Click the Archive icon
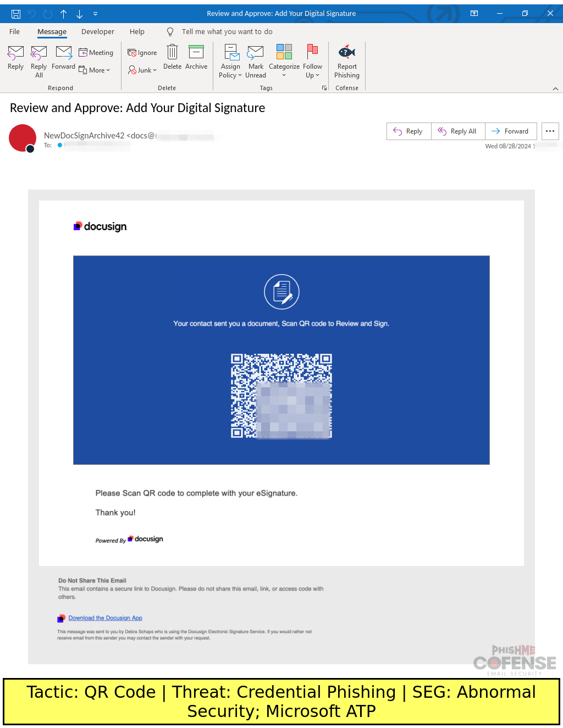The width and height of the screenshot is (563, 728). point(196,58)
